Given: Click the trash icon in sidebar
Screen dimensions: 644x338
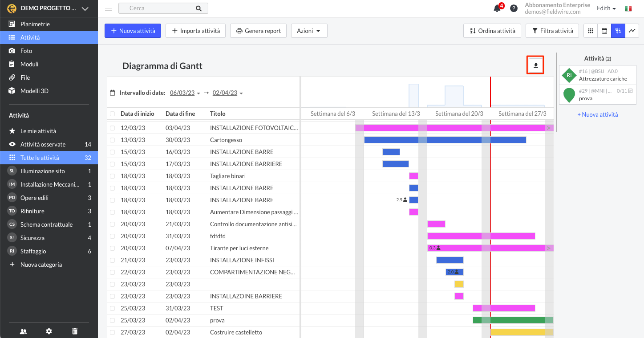Looking at the screenshot, I should click(x=75, y=331).
